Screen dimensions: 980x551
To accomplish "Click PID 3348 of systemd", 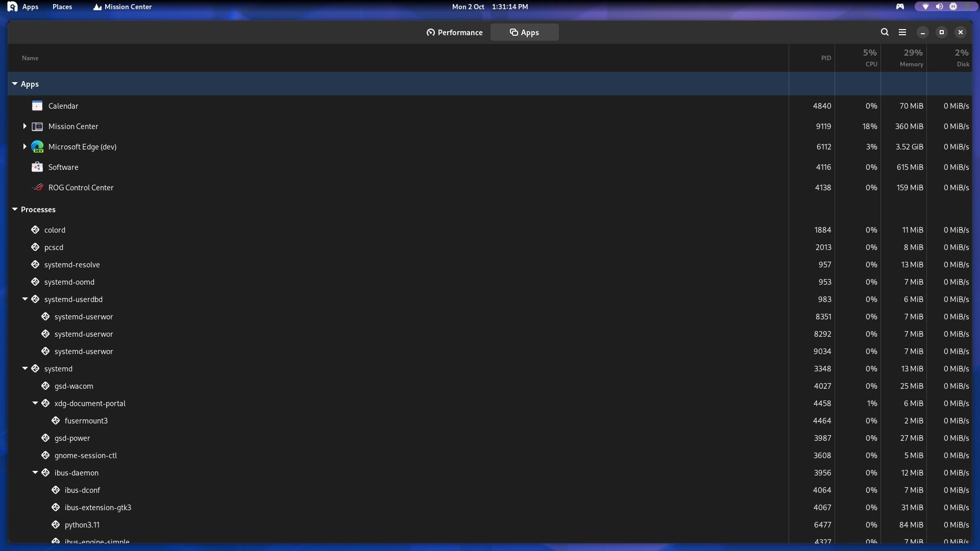I will [822, 368].
